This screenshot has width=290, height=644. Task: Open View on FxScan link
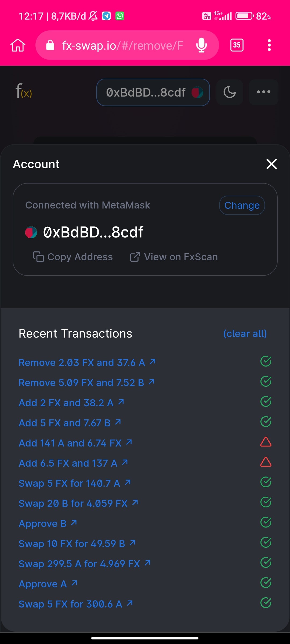click(174, 257)
